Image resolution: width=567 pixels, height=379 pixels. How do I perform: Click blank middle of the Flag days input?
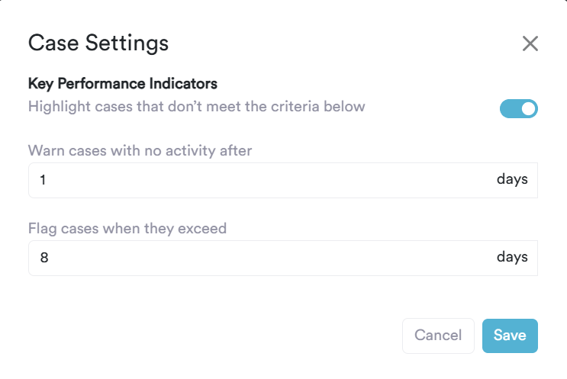tap(271, 258)
